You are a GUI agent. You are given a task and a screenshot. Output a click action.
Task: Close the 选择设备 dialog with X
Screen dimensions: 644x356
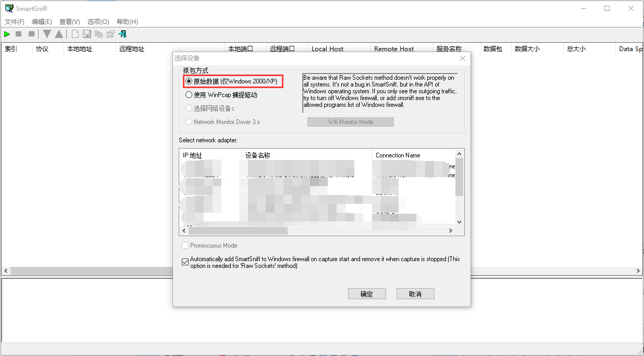(x=462, y=58)
